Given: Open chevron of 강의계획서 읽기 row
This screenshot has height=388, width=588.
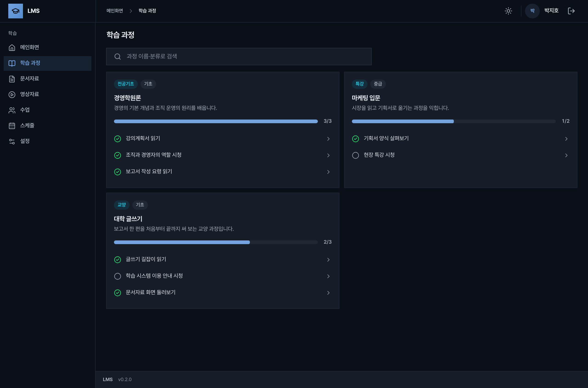Looking at the screenshot, I should click(328, 139).
